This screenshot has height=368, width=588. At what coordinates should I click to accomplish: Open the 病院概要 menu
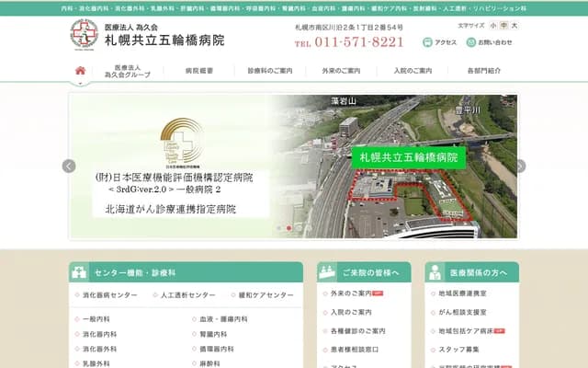click(x=199, y=71)
